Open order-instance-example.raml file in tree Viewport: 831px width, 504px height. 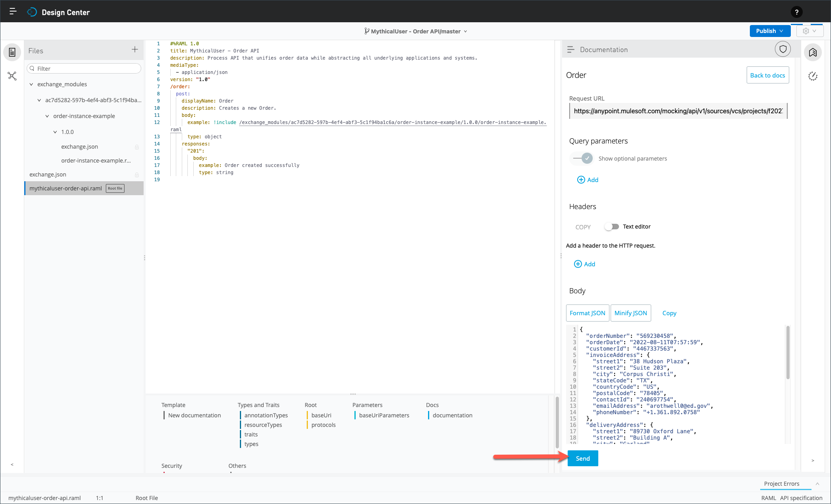click(x=96, y=161)
